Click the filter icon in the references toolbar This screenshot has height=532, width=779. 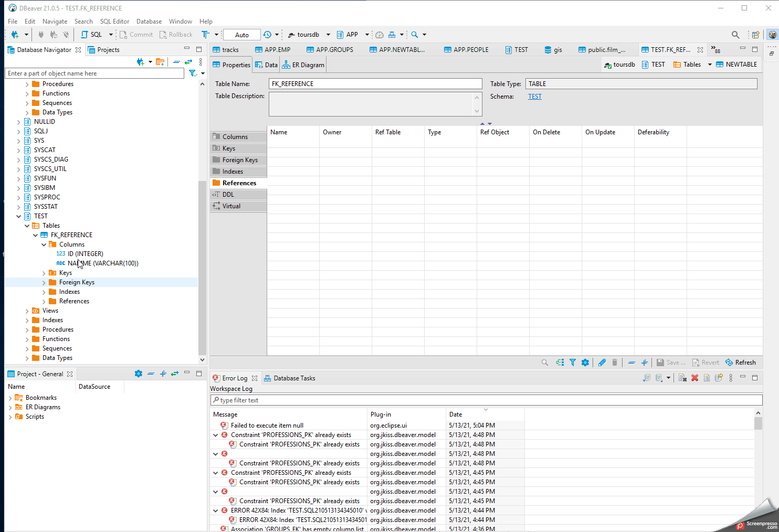coord(573,362)
